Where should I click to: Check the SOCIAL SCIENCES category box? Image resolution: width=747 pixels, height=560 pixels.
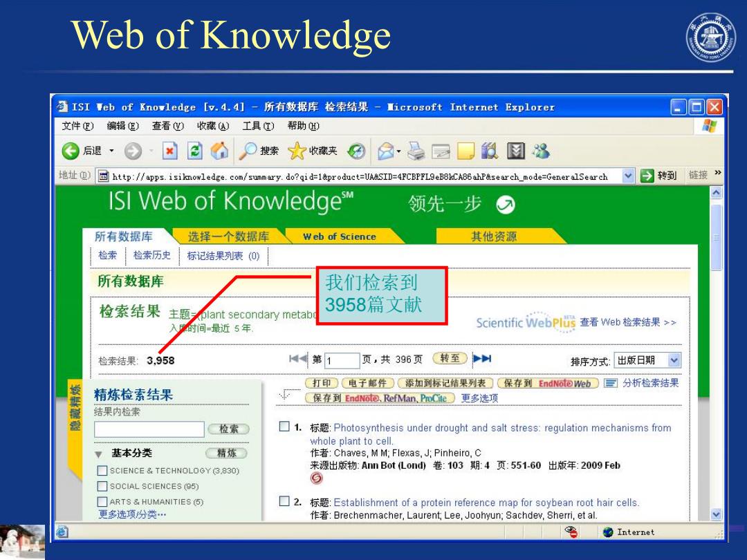(102, 486)
